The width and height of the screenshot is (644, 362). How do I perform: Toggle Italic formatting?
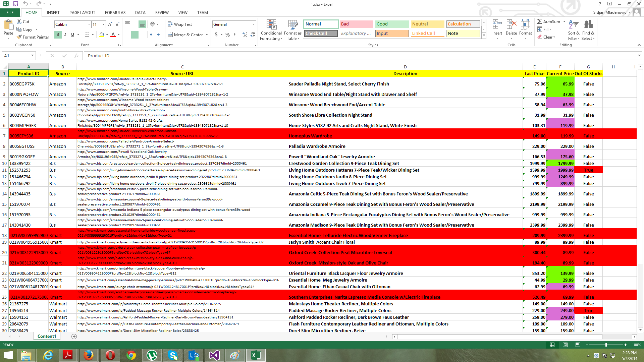point(65,35)
